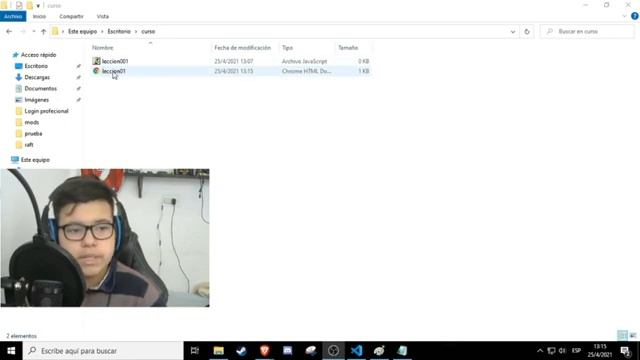Open the prueba folder in sidebar
Image resolution: width=640 pixels, height=360 pixels.
coord(33,133)
